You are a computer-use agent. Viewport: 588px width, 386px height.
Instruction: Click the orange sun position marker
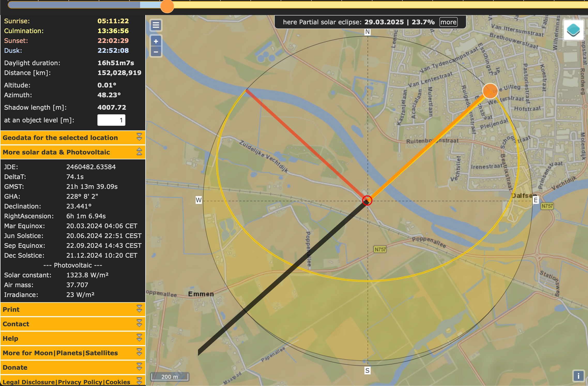(490, 91)
